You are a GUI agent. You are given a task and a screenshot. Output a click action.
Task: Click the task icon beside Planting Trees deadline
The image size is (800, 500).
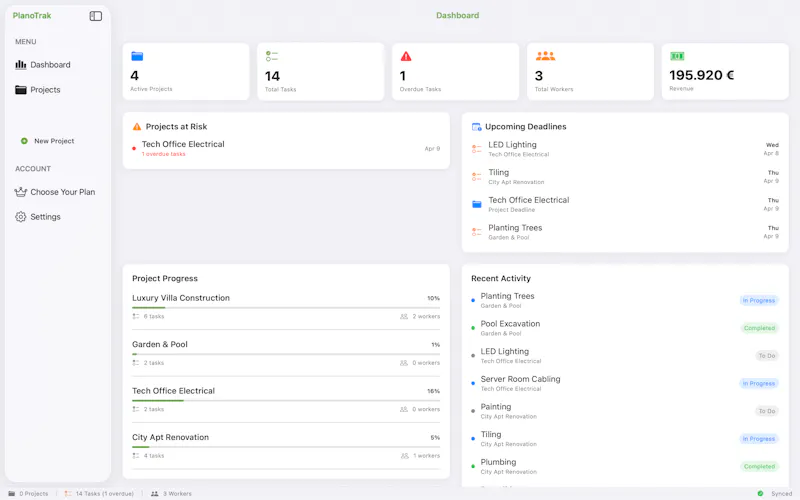tap(477, 232)
